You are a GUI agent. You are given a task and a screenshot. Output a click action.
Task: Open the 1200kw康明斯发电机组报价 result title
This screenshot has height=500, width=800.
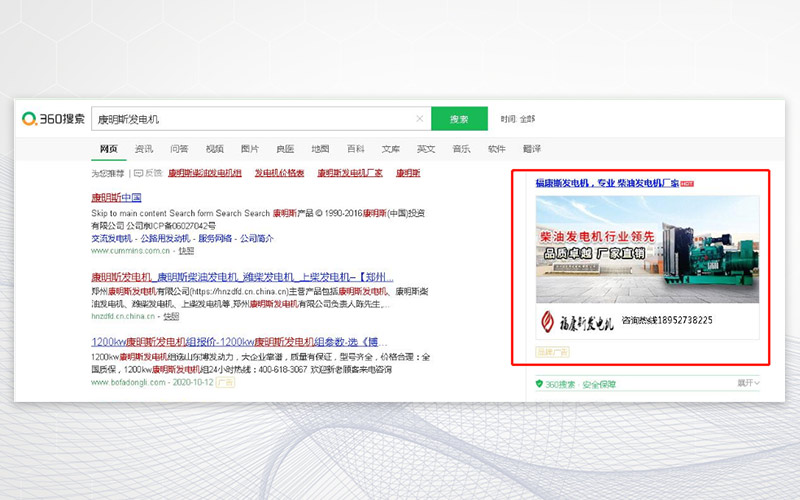pyautogui.click(x=239, y=342)
